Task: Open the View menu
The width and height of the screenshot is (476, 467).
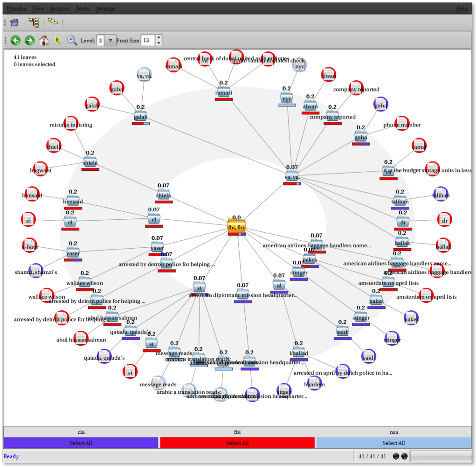Action: click(x=38, y=8)
